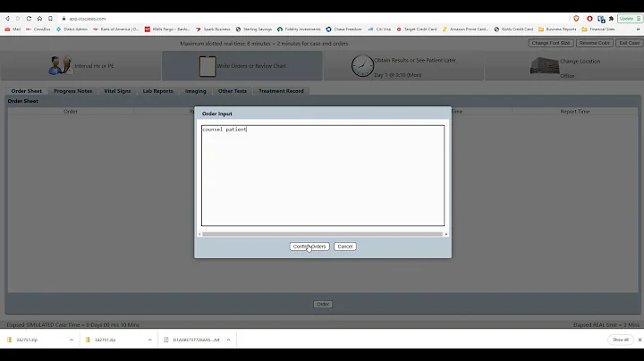Select Obtain Results or See Patient Later
Viewport: 644px width, 361px height.
415,60
